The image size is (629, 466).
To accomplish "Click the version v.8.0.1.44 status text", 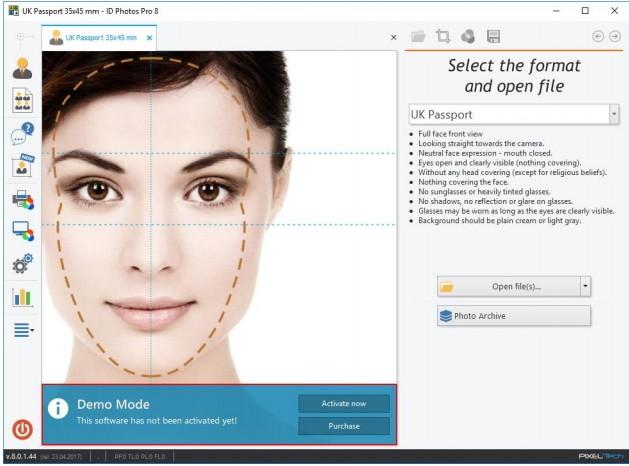I will (x=21, y=456).
